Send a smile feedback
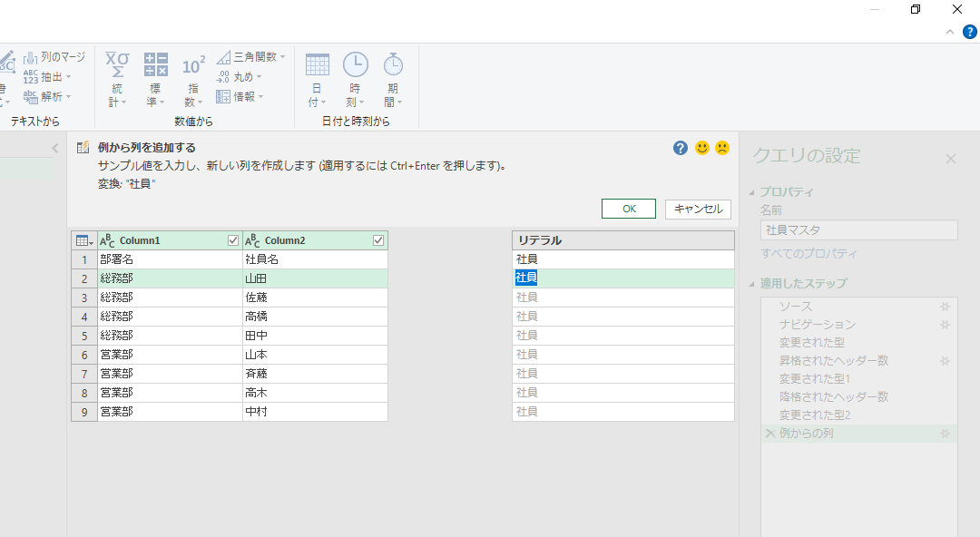This screenshot has height=537, width=980. pyautogui.click(x=701, y=148)
